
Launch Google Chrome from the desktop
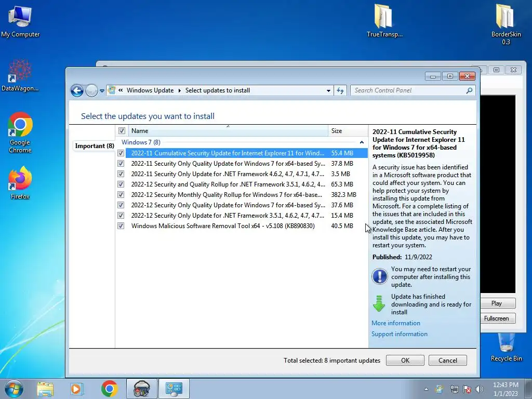20,132
